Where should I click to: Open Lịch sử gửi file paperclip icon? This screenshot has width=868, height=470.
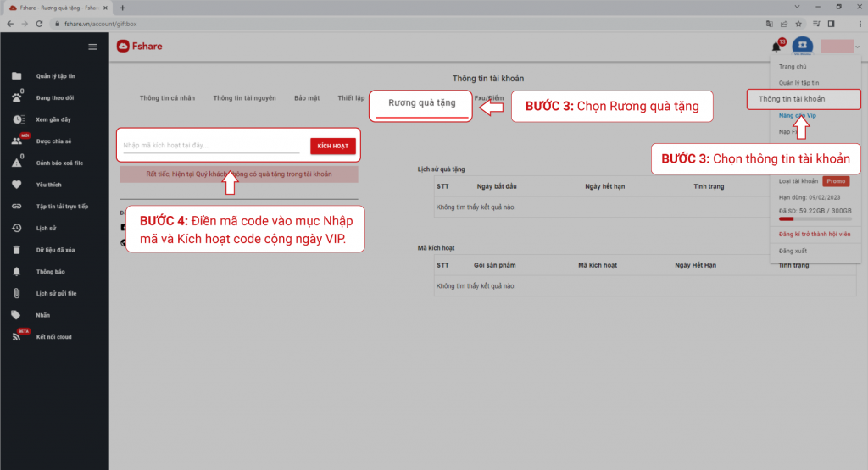[x=17, y=293]
